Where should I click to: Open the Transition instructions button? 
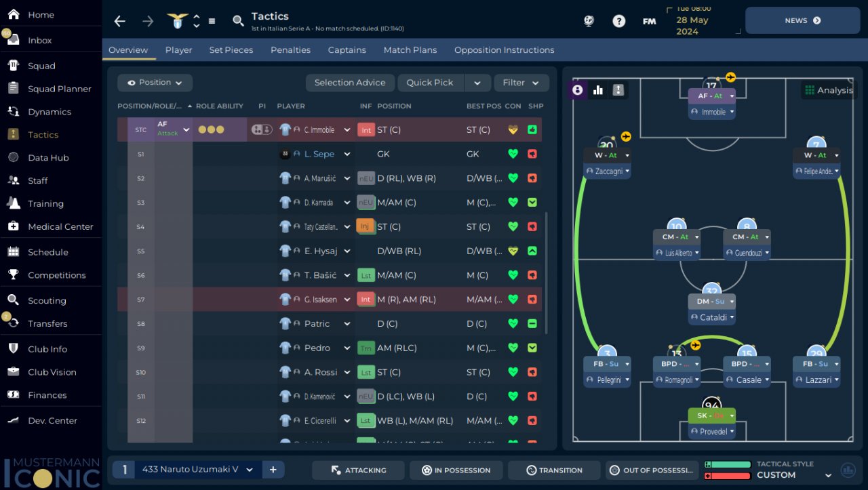[554, 470]
